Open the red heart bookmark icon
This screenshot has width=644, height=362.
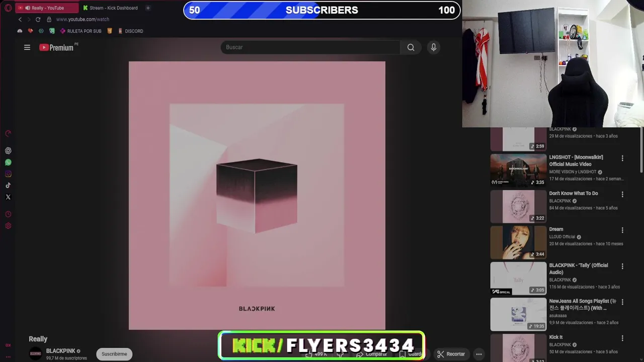click(x=30, y=31)
